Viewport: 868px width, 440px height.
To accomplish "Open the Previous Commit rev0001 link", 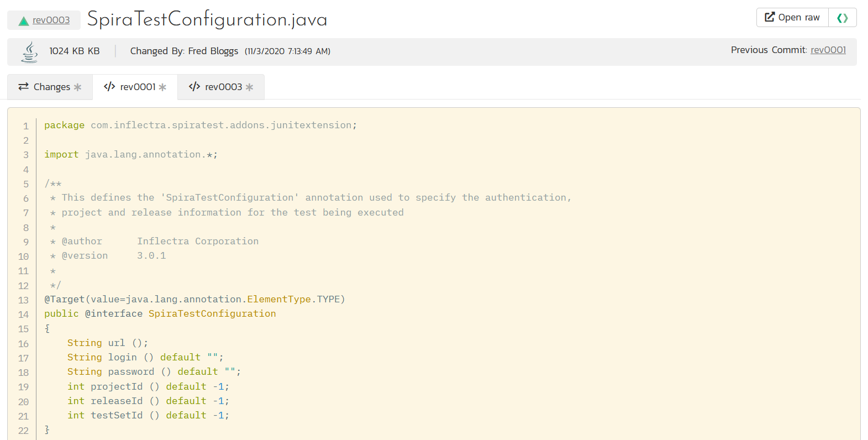I will pyautogui.click(x=828, y=50).
